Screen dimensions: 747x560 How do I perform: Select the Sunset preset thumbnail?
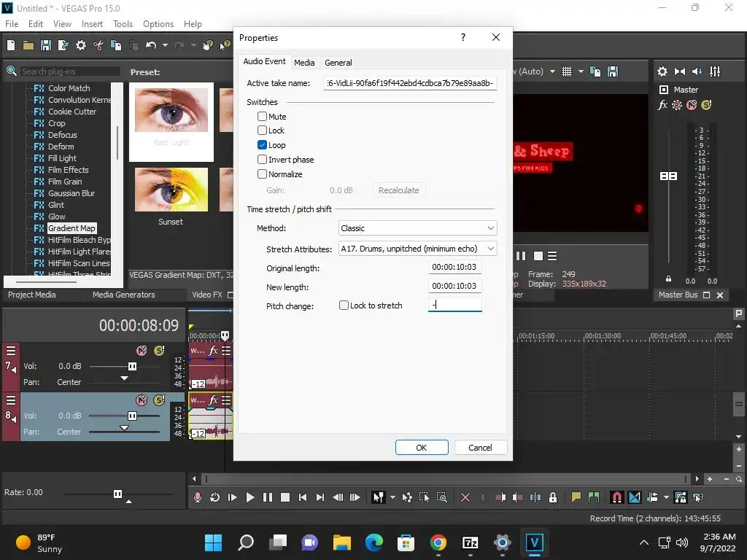[x=171, y=190]
